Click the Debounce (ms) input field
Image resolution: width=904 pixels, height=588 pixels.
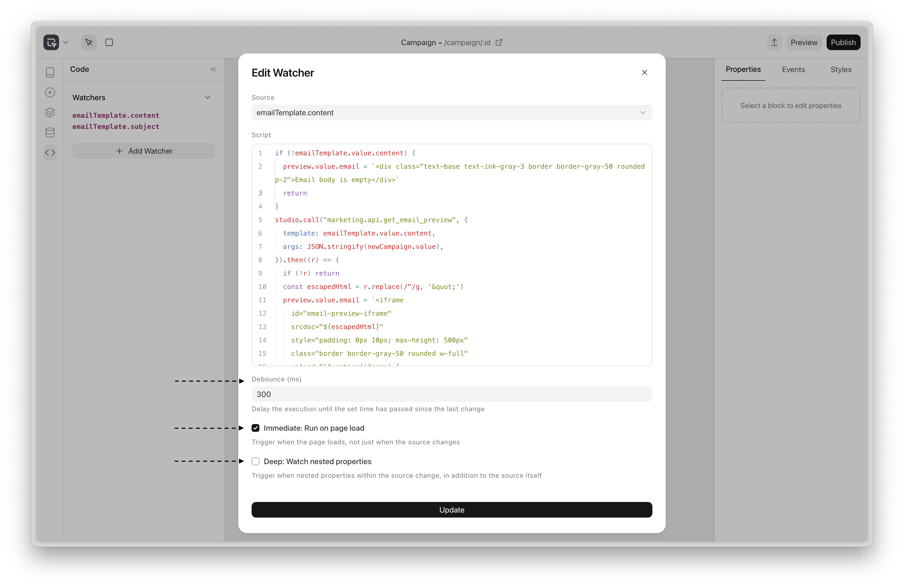[x=451, y=394]
